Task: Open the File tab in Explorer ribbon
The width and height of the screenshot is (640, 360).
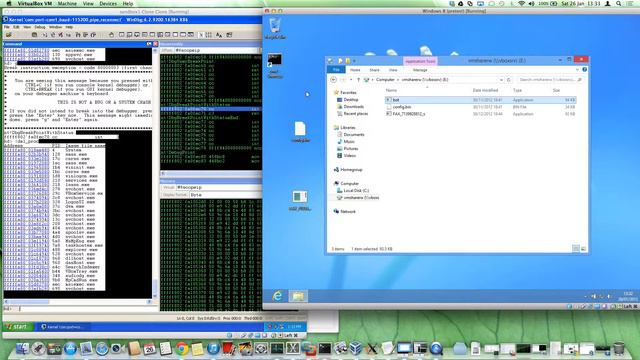Action: [x=336, y=70]
